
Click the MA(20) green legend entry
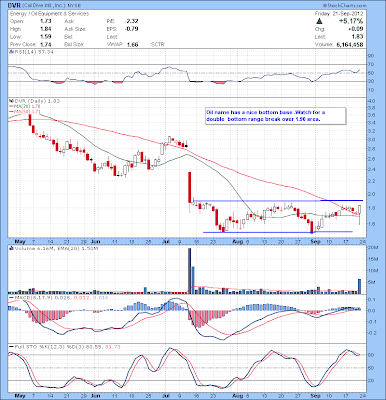[x=20, y=106]
